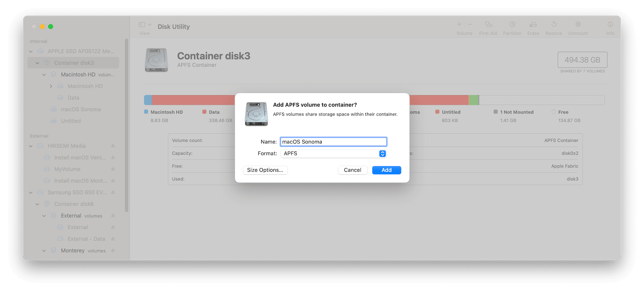Open the View options chevron in toolbar
The width and height of the screenshot is (644, 291).
(150, 25)
